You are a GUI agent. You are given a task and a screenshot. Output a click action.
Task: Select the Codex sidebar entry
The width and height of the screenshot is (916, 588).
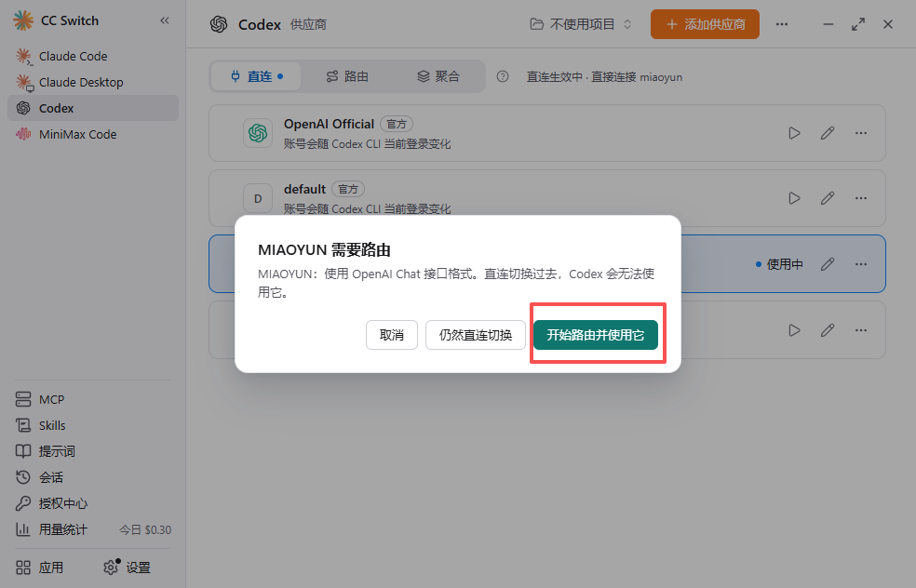coord(93,108)
